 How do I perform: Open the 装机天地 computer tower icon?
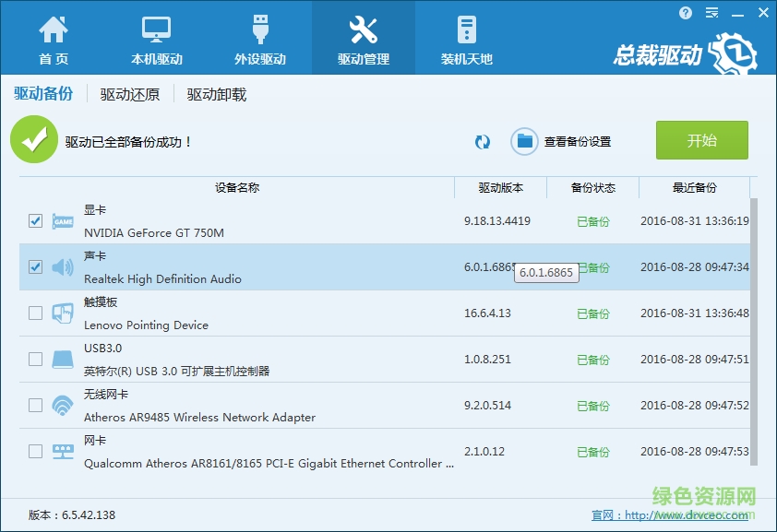(x=466, y=30)
